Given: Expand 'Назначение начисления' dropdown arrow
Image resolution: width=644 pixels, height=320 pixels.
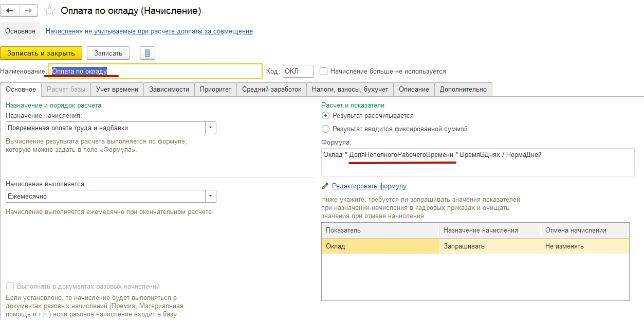Looking at the screenshot, I should 211,128.
